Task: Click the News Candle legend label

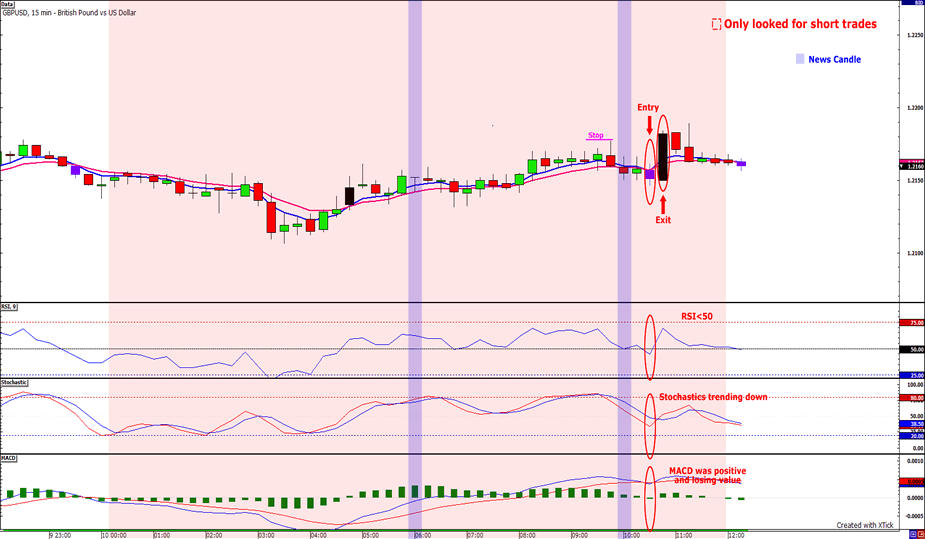Action: click(834, 60)
